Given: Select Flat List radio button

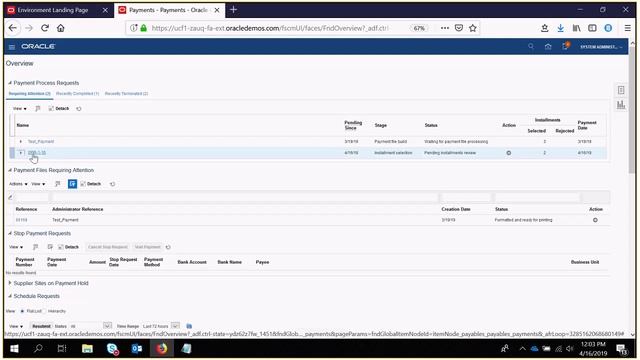Looking at the screenshot, I should click(x=22, y=311).
